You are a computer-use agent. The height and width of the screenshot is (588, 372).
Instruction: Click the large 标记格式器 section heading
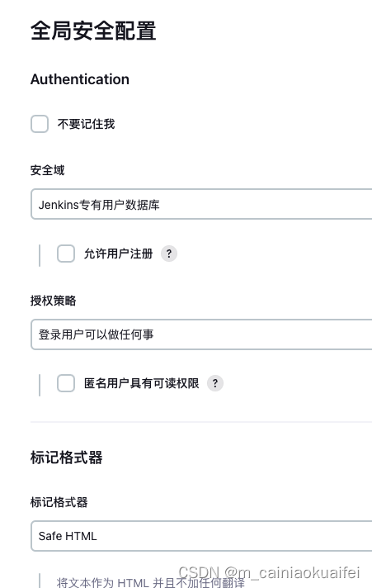[x=66, y=458]
